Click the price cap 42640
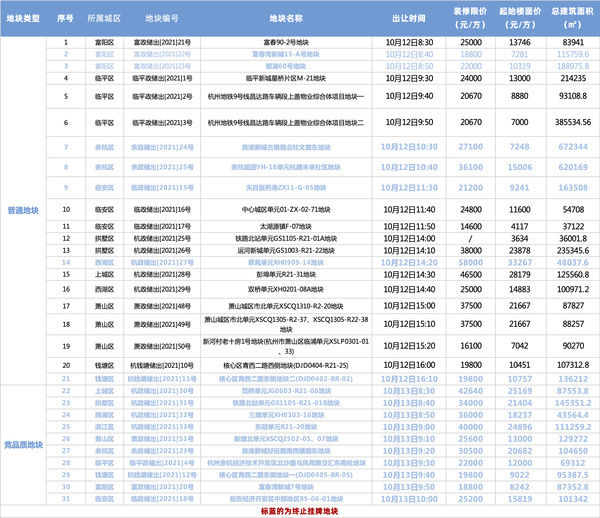 pyautogui.click(x=471, y=391)
